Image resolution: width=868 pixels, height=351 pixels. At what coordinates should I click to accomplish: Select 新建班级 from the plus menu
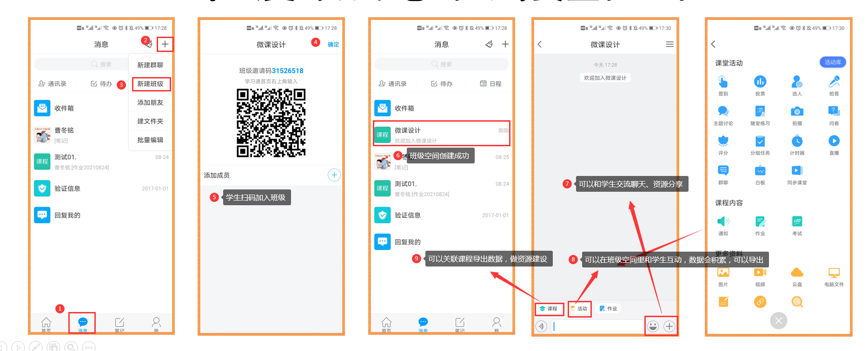click(150, 84)
